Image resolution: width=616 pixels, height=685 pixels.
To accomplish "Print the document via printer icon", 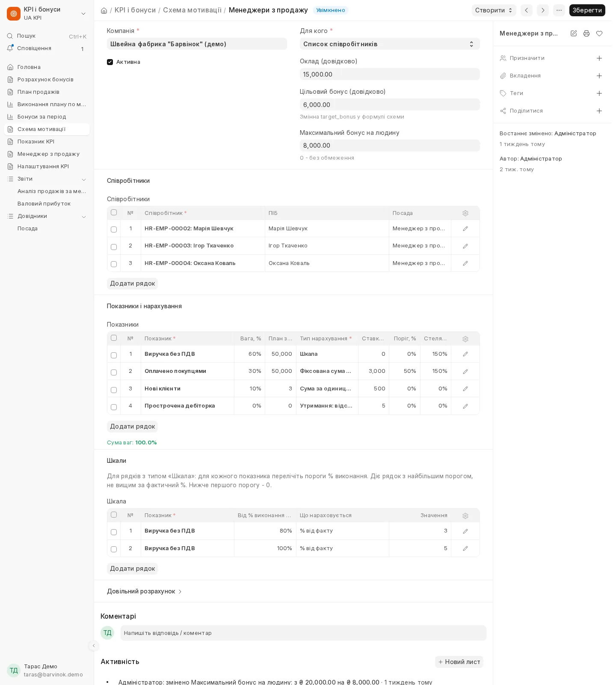I will click(586, 33).
